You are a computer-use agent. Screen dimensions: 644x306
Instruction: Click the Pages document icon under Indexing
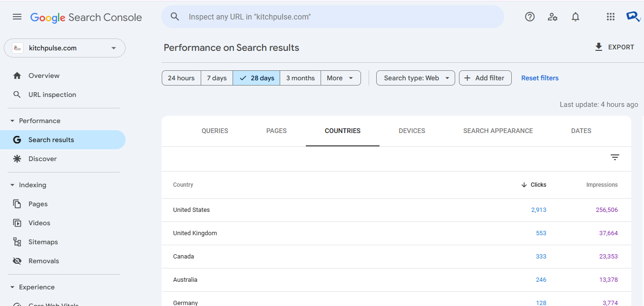[17, 204]
